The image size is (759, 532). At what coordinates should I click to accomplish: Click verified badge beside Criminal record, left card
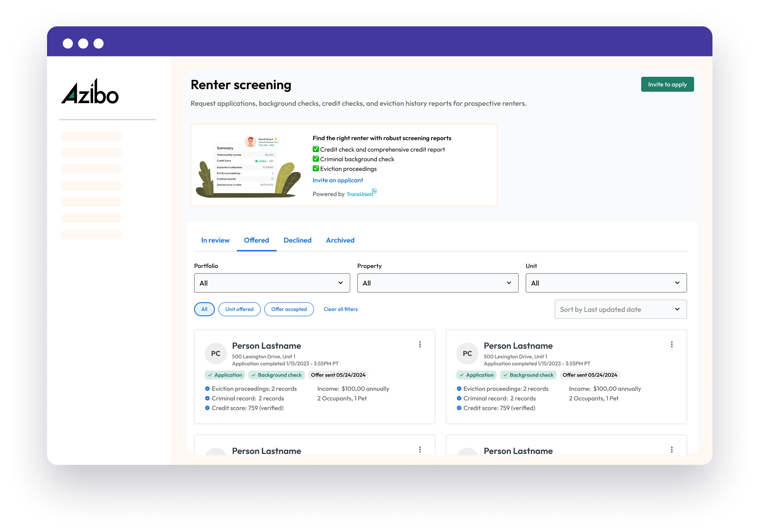pos(207,398)
